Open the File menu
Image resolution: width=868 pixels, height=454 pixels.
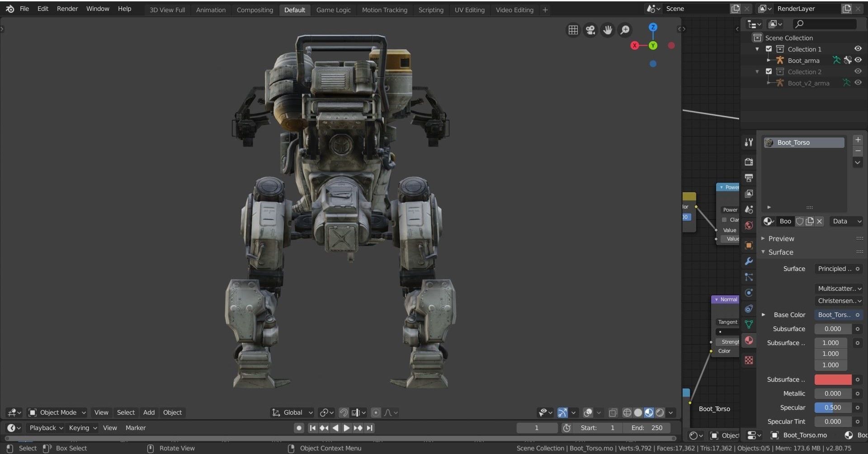click(x=24, y=9)
